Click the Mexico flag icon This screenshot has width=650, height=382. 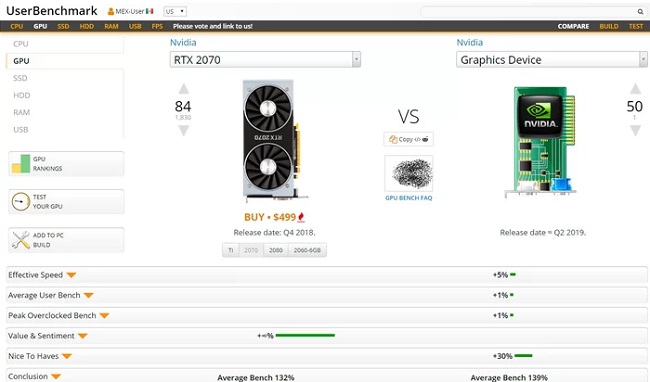click(x=150, y=11)
